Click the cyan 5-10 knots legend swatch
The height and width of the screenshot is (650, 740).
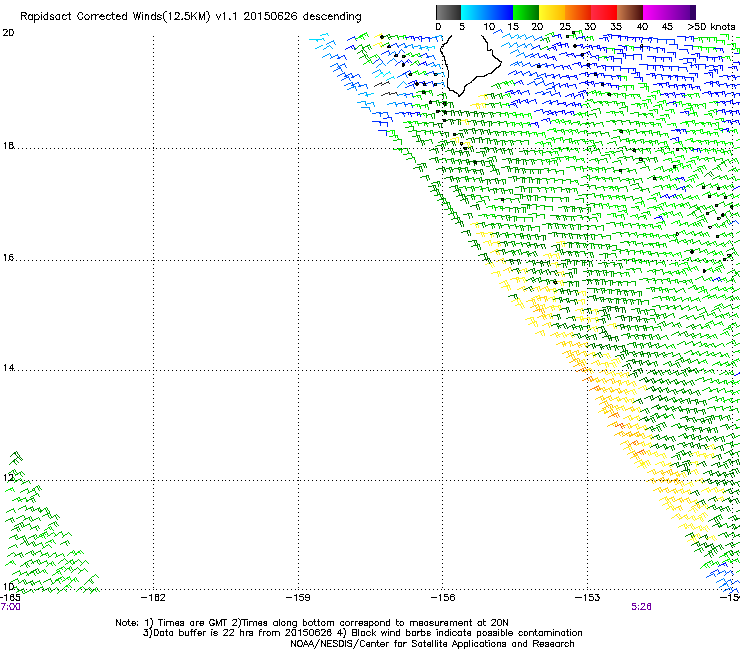pyautogui.click(x=473, y=12)
